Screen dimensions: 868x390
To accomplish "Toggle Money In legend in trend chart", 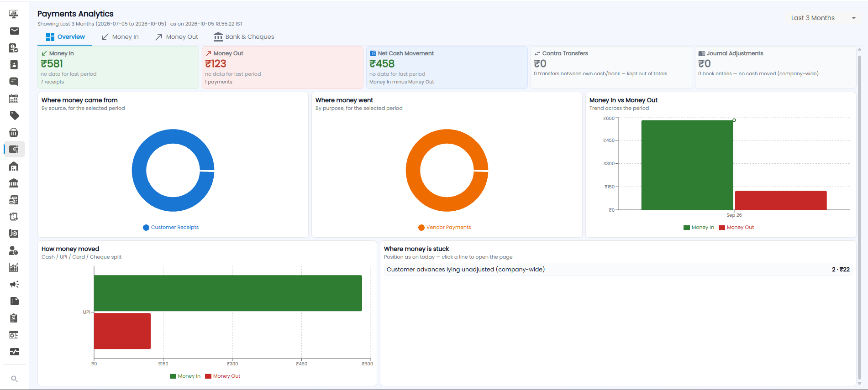I will point(699,227).
